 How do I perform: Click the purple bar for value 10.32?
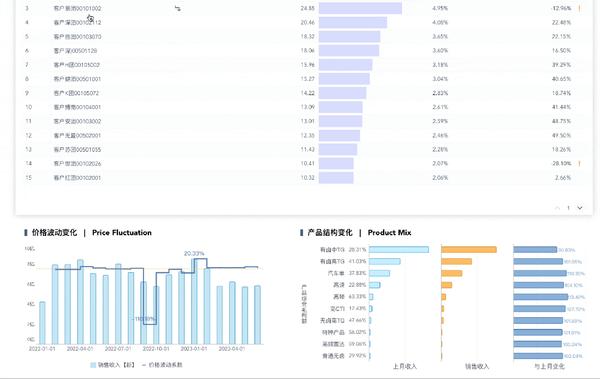pyautogui.click(x=336, y=178)
